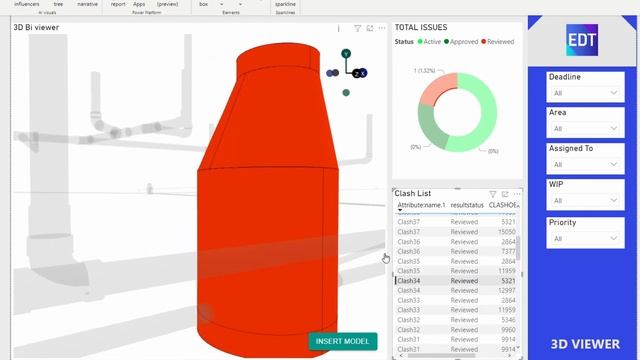Click the Active legend item
Screen dimensions: 640x360
(x=429, y=42)
